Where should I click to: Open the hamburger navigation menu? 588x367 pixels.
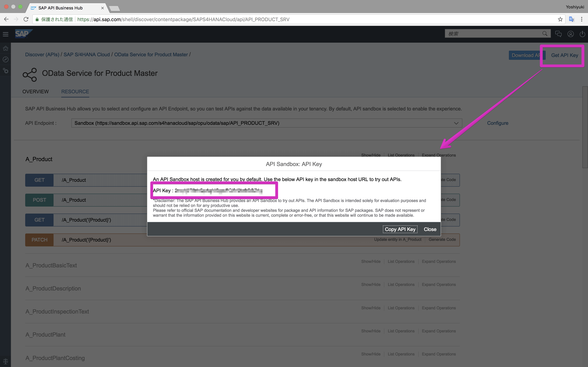(x=6, y=34)
